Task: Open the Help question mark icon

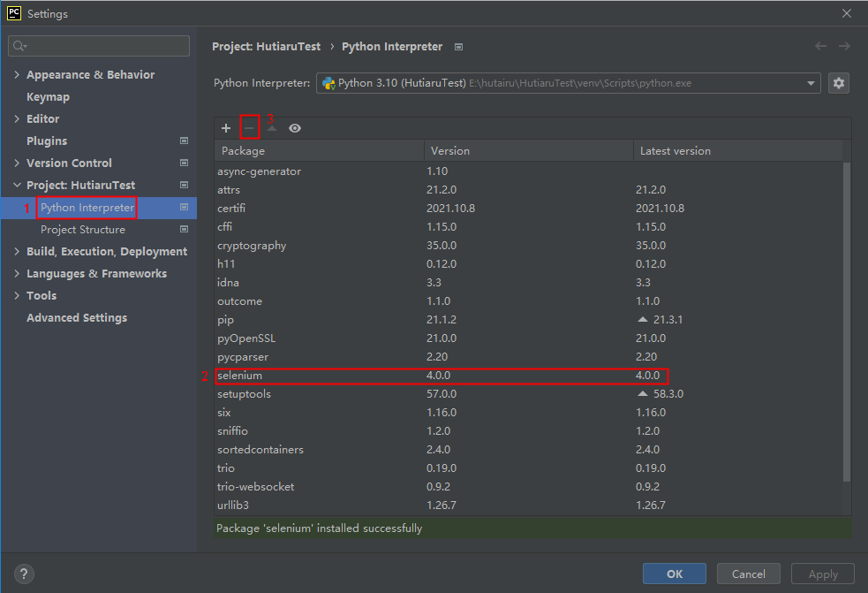Action: tap(23, 574)
